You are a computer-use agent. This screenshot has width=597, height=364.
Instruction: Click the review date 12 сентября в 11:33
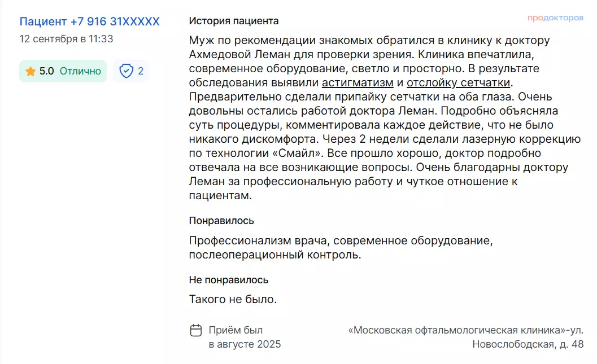click(x=66, y=39)
